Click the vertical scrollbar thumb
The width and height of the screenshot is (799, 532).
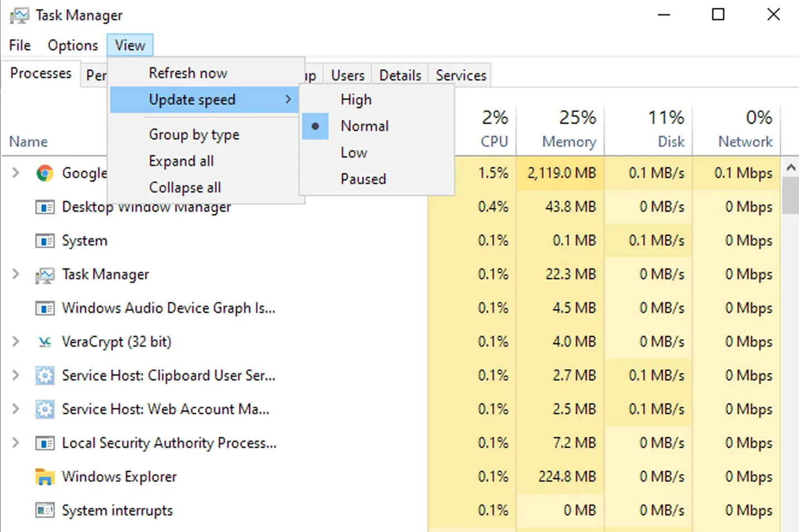[x=791, y=196]
